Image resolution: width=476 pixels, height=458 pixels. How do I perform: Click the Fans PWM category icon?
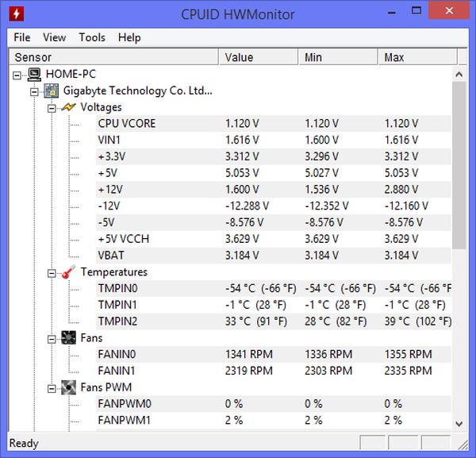point(68,387)
